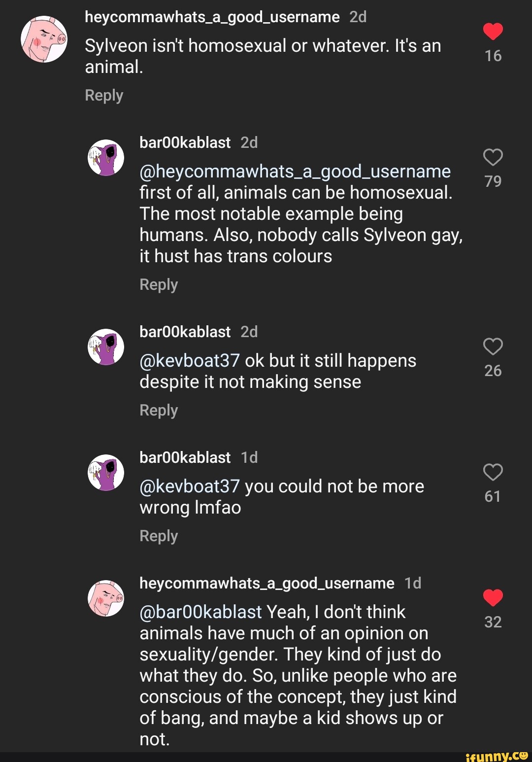Reply to the 'trans colours' comment
Screen dimensions: 532x762
tap(159, 284)
